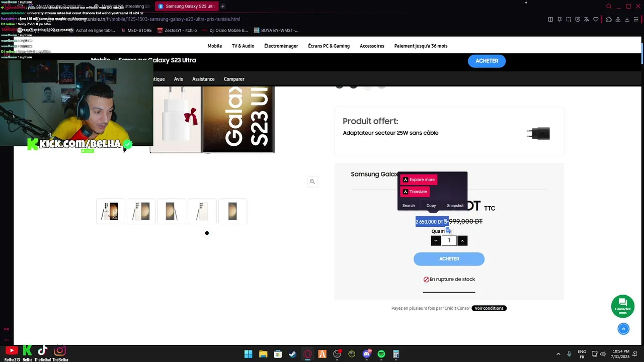Decrease quantity with the down arrow
Screen dimensions: 644x362
point(436,240)
